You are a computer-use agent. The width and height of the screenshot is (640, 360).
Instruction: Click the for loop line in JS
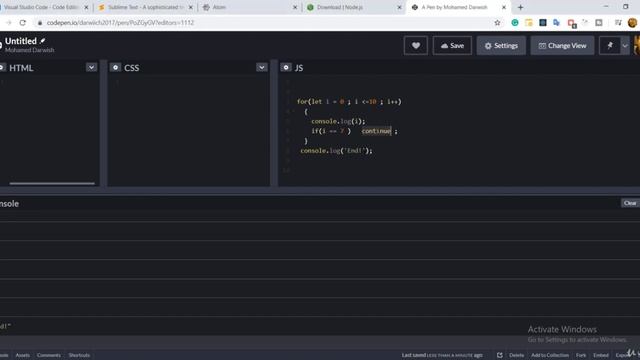tap(349, 102)
